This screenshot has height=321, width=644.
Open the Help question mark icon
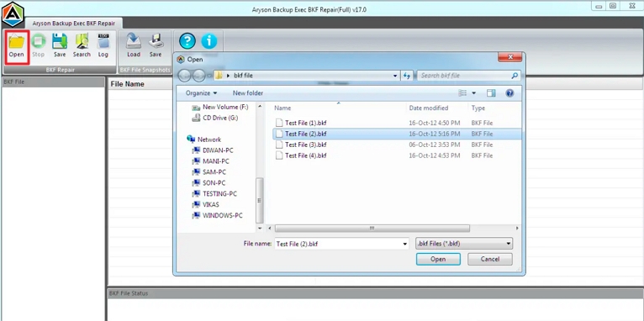point(187,41)
